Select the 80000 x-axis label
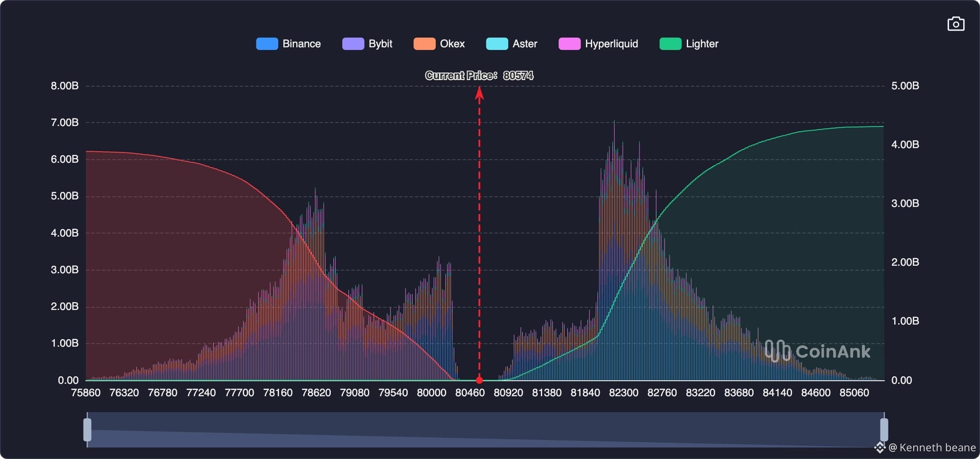Screen dimensions: 980x459 (432, 393)
